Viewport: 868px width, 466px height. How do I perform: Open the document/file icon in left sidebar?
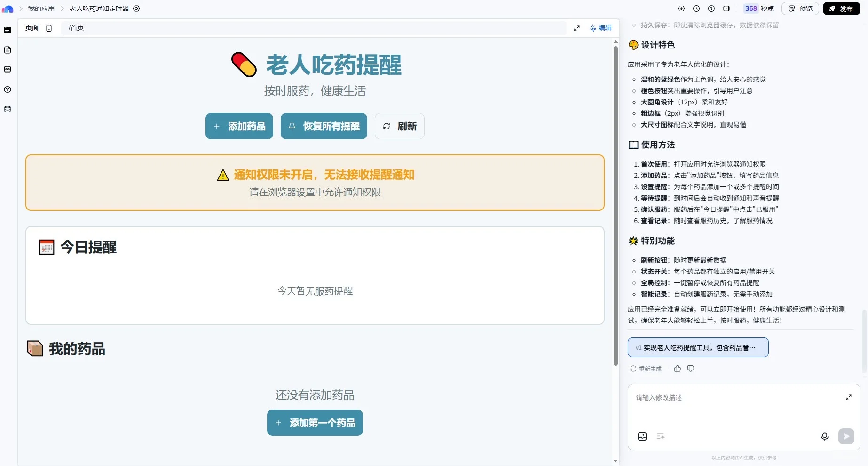point(7,50)
